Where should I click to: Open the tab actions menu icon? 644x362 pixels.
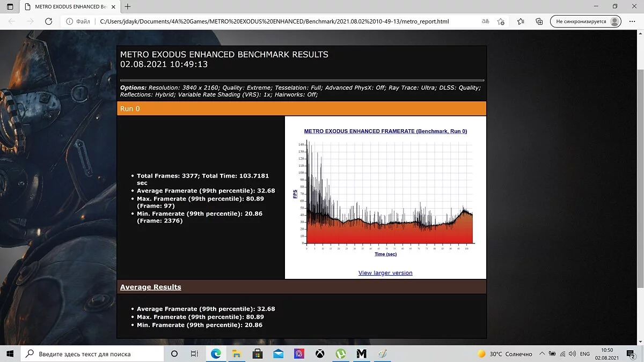pyautogui.click(x=10, y=6)
